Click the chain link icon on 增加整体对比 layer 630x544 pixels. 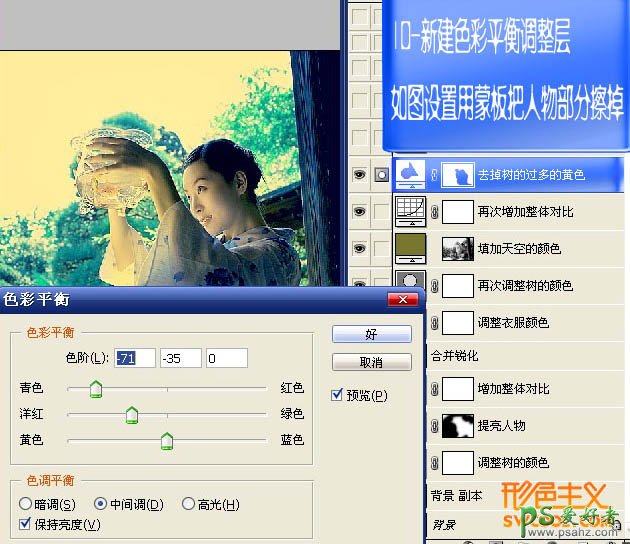434,389
